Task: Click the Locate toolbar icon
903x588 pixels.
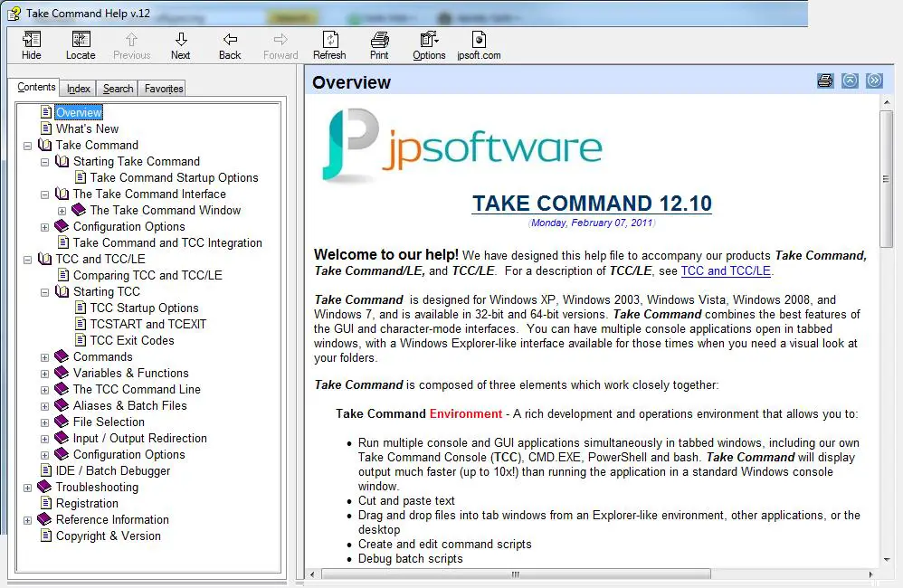Action: tap(81, 45)
